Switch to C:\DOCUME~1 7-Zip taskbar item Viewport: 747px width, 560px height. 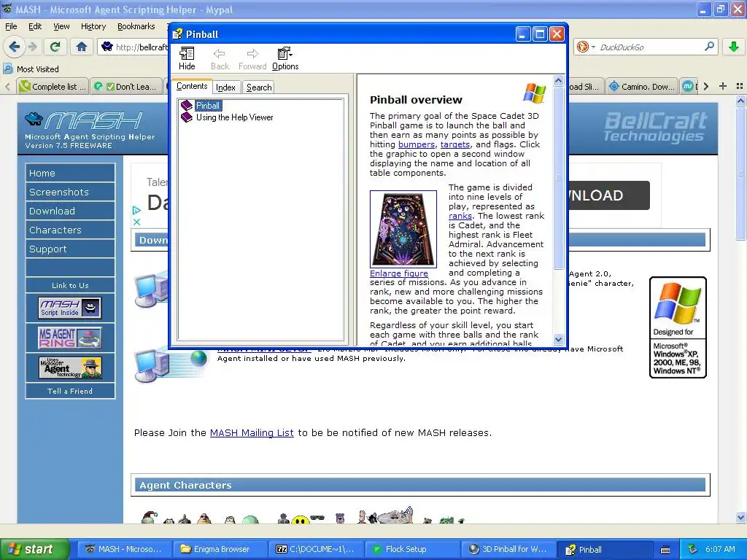tap(316, 549)
